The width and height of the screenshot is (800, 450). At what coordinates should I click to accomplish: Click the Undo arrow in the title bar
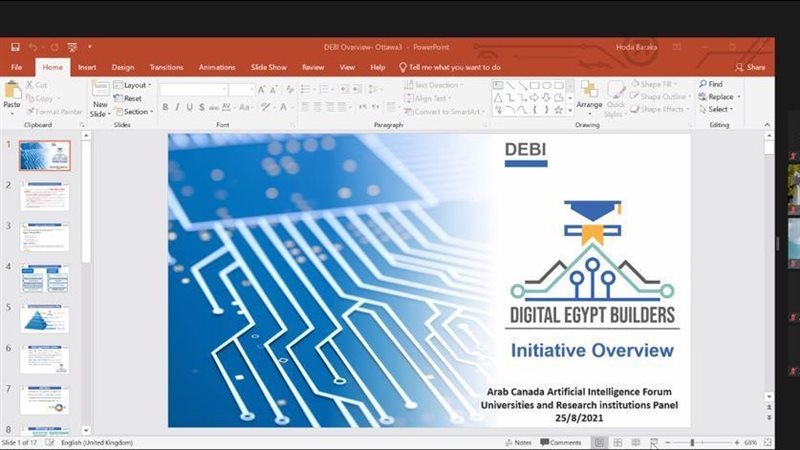[x=33, y=47]
